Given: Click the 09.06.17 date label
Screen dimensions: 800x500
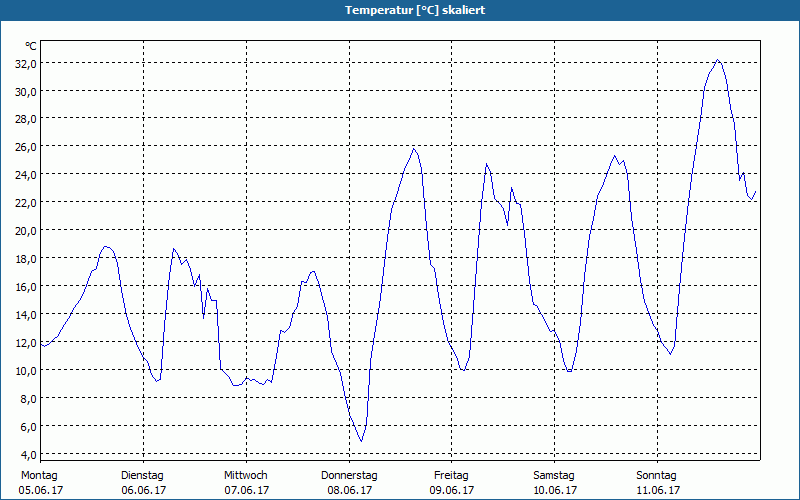Looking at the screenshot, I should 452,490.
